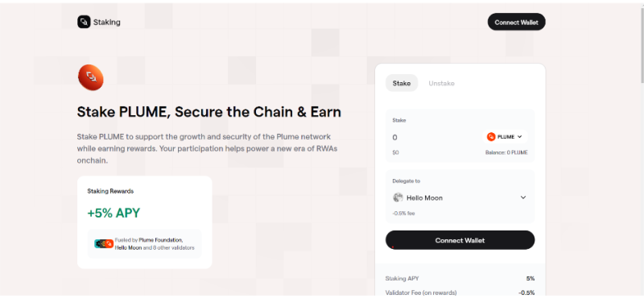The width and height of the screenshot is (644, 299).
Task: Click the validator icons cluster in rewards card
Action: coord(104,244)
